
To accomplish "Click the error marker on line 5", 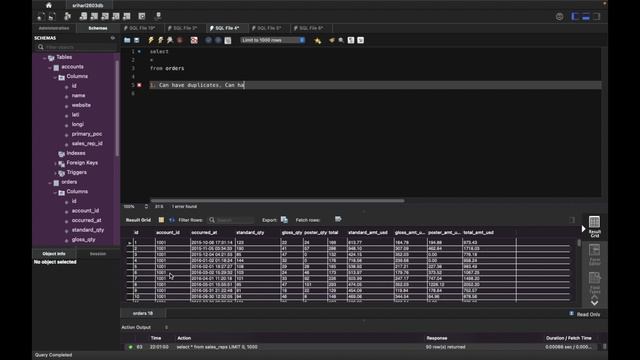I will pos(140,85).
